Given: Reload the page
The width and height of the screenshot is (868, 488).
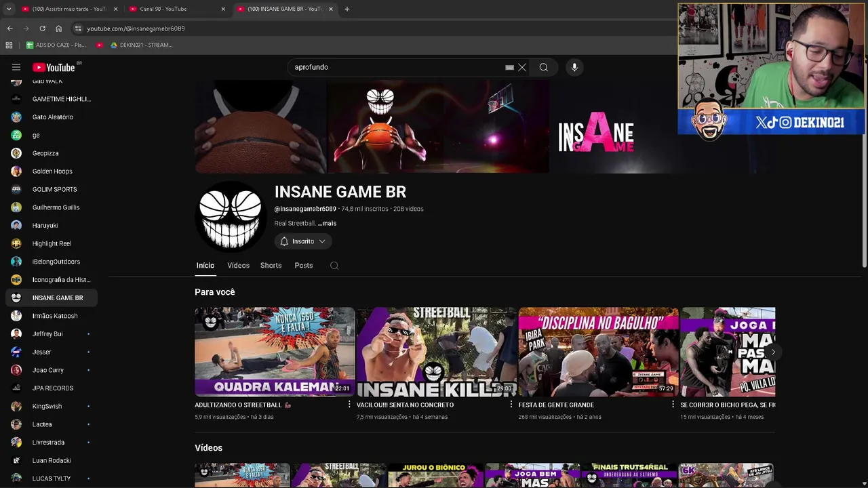Looking at the screenshot, I should 42,28.
